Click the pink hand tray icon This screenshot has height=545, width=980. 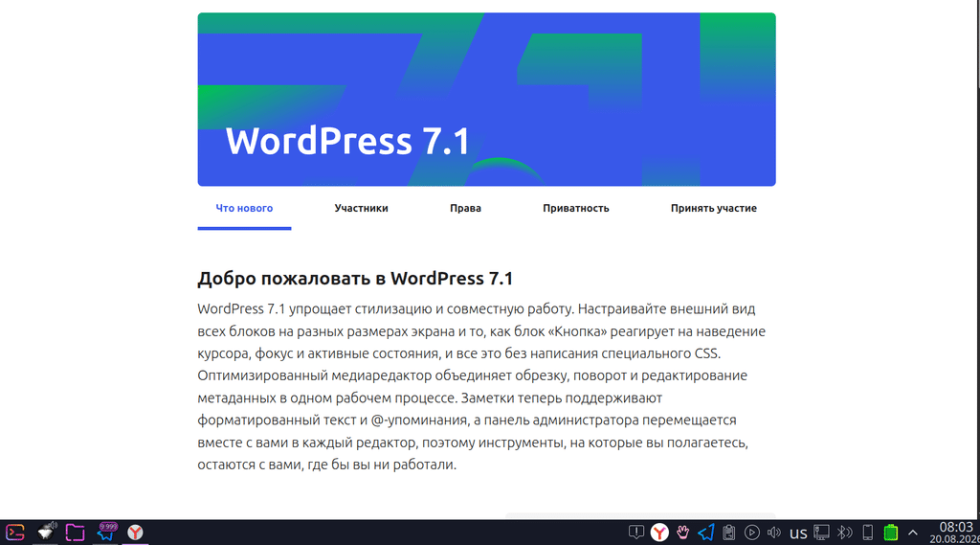[x=682, y=533]
